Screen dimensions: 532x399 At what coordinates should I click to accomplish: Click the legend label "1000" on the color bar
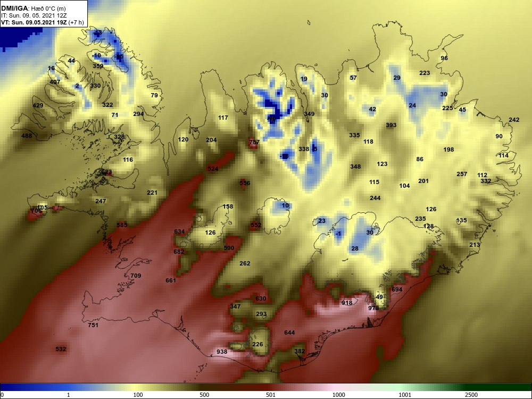click(x=338, y=395)
